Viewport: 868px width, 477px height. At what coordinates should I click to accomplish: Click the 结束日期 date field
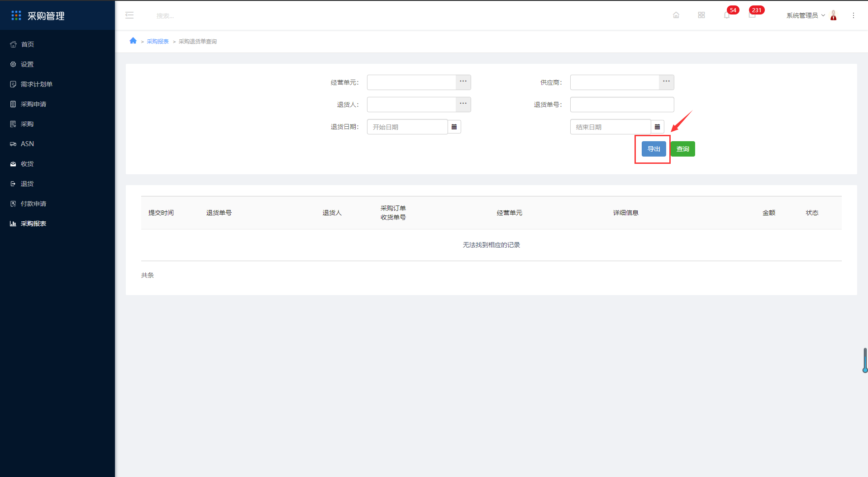[610, 127]
